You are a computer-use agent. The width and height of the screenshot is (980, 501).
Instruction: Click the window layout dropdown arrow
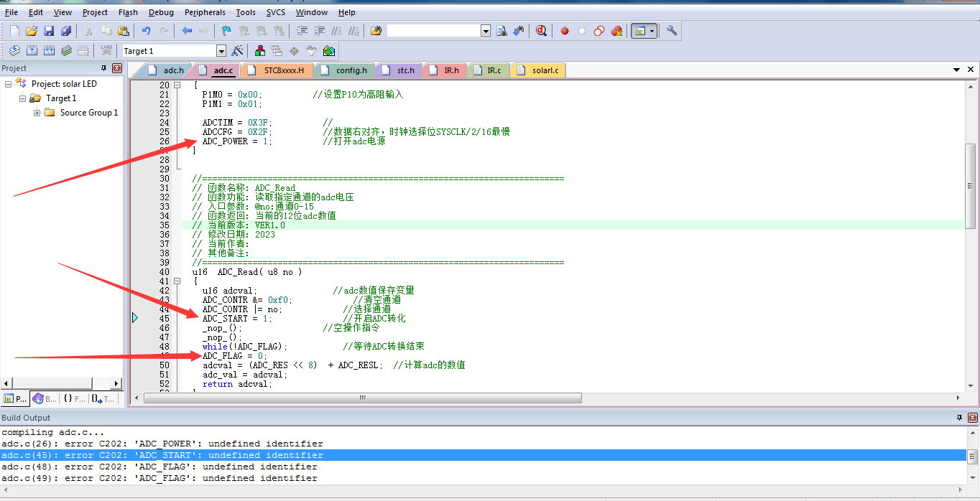coord(652,31)
